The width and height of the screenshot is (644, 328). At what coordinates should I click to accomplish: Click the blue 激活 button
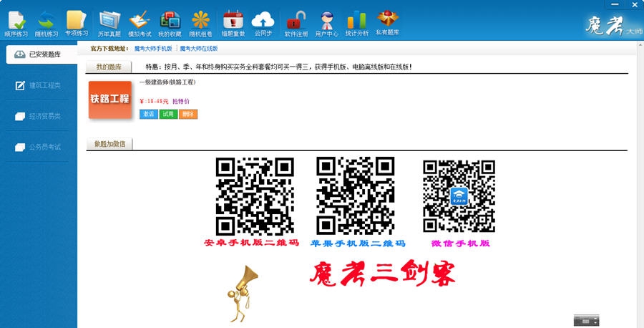149,115
